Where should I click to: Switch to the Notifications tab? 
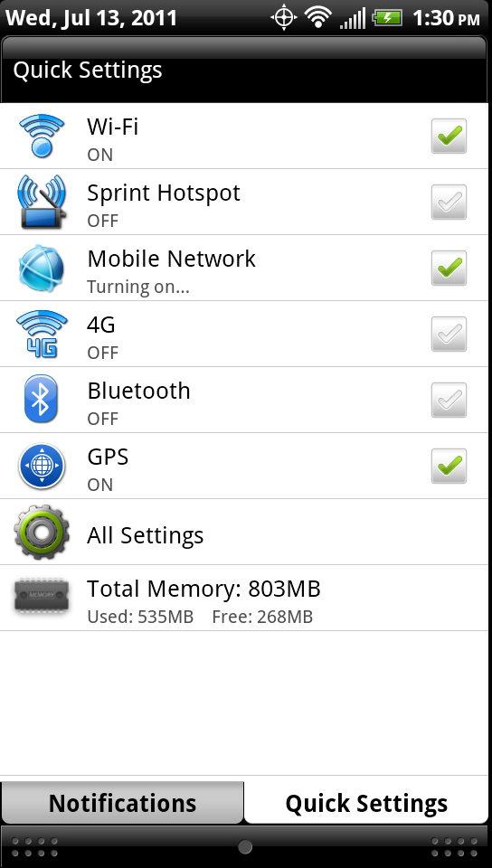click(x=122, y=803)
